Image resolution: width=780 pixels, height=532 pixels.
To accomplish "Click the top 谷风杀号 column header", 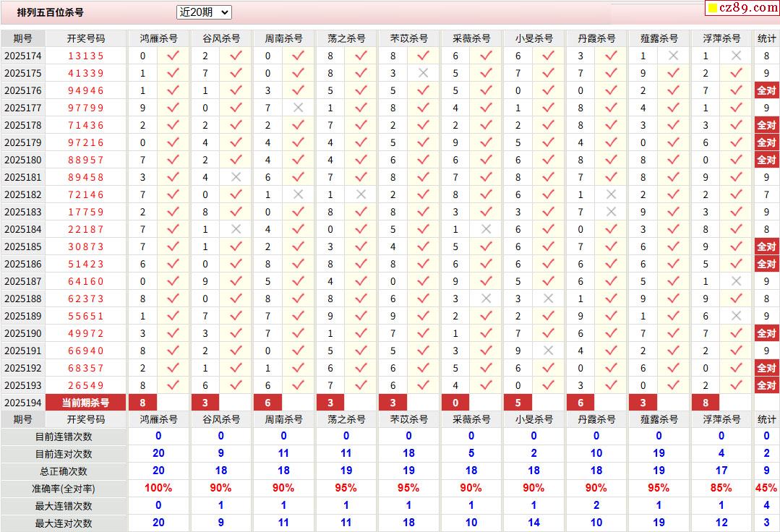I will click(221, 38).
